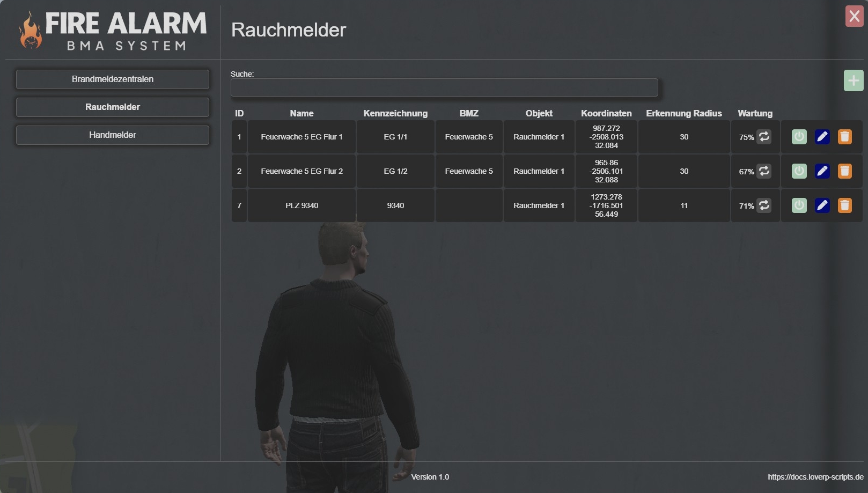The image size is (868, 493).
Task: Toggle power for Feuerwache 5 EG Flur 2
Action: [x=799, y=171]
